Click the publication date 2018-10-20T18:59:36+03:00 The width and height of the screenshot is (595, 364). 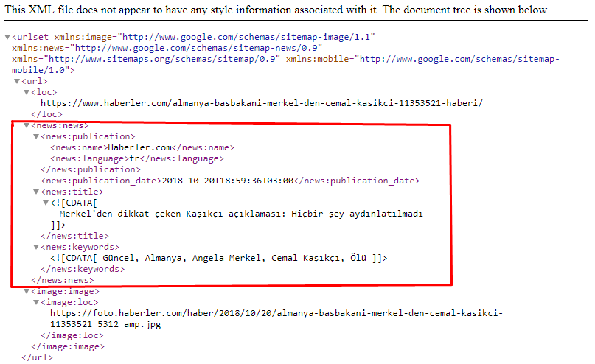coord(227,181)
